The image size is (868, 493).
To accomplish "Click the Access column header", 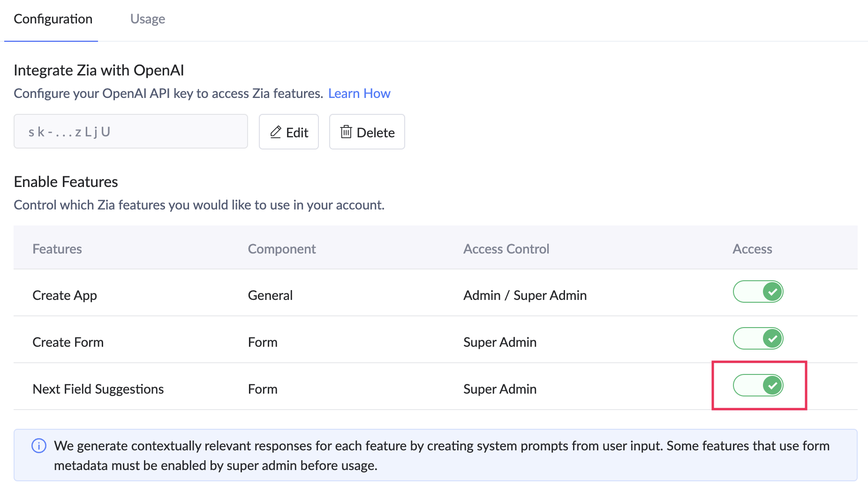I will [x=752, y=249].
